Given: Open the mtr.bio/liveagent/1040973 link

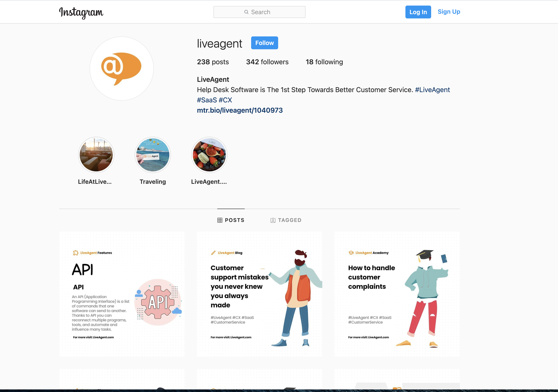Looking at the screenshot, I should tap(239, 110).
